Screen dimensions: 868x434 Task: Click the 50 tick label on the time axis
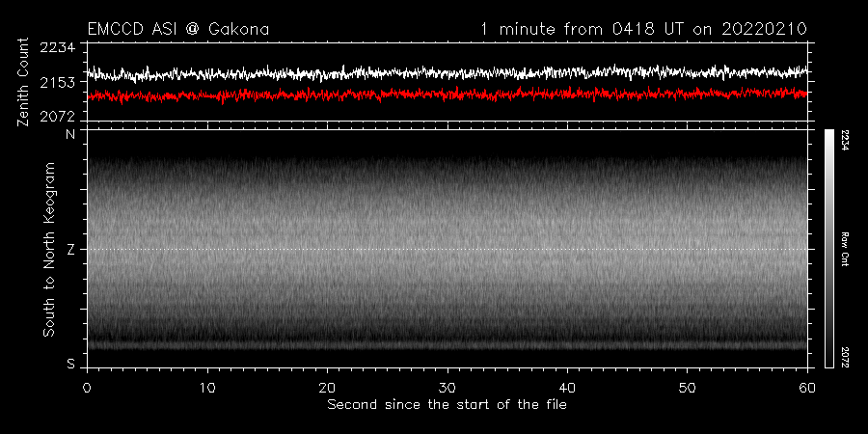687,387
